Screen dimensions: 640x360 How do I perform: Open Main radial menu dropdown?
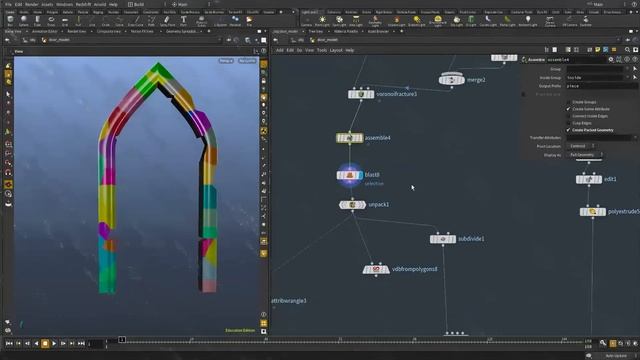click(191, 4)
